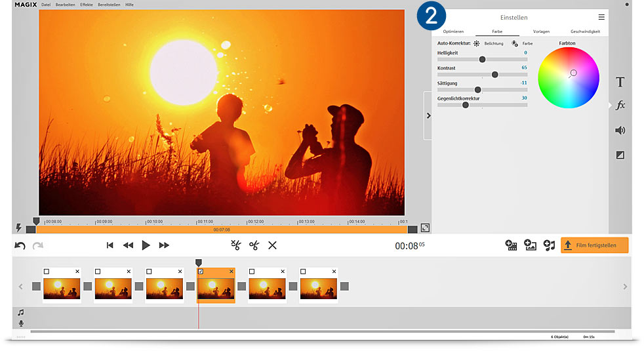The height and width of the screenshot is (351, 644).
Task: Open the Bearbeiten menu
Action: coord(66,5)
